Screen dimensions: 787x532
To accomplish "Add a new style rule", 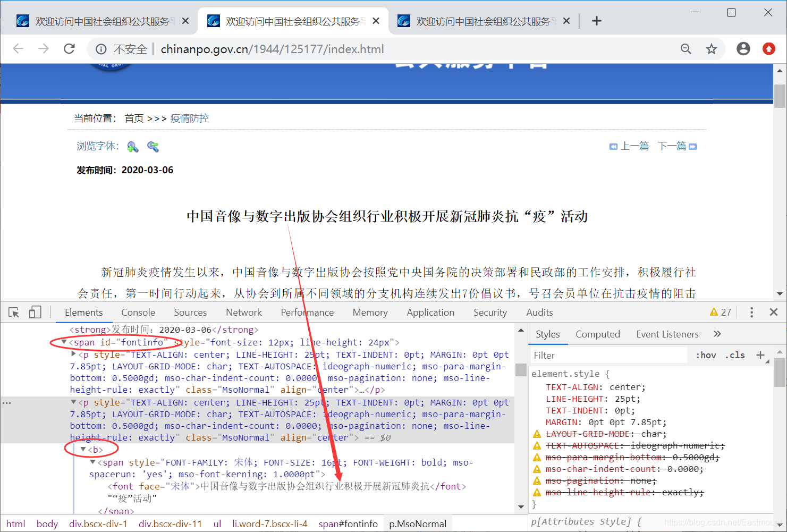I will click(760, 355).
